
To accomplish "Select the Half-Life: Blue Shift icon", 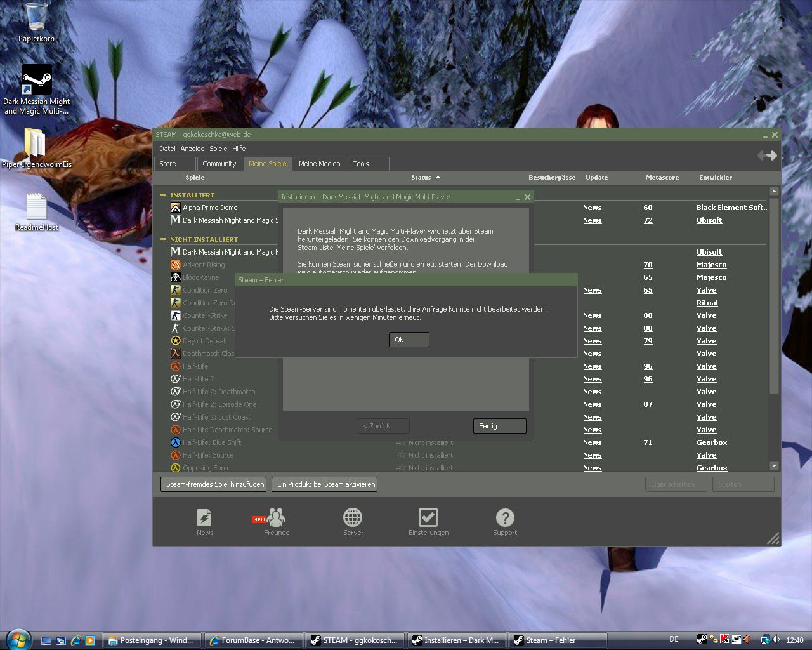I will (x=176, y=442).
